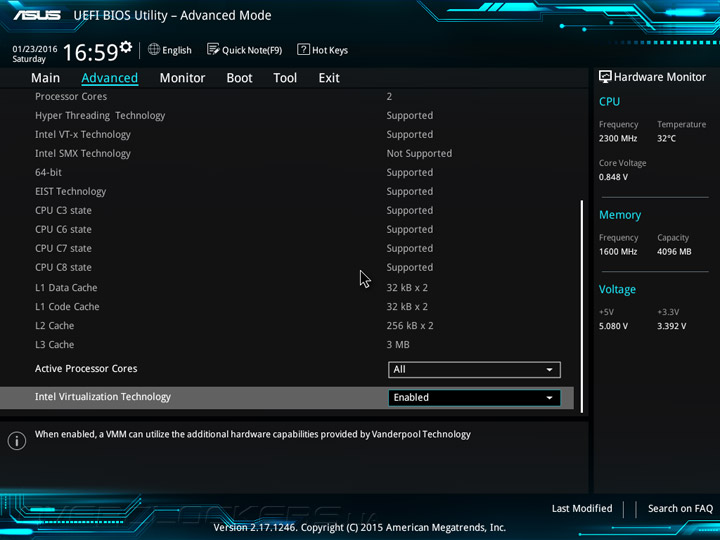Open the Monitor tab
This screenshot has height=540, width=720.
point(182,78)
